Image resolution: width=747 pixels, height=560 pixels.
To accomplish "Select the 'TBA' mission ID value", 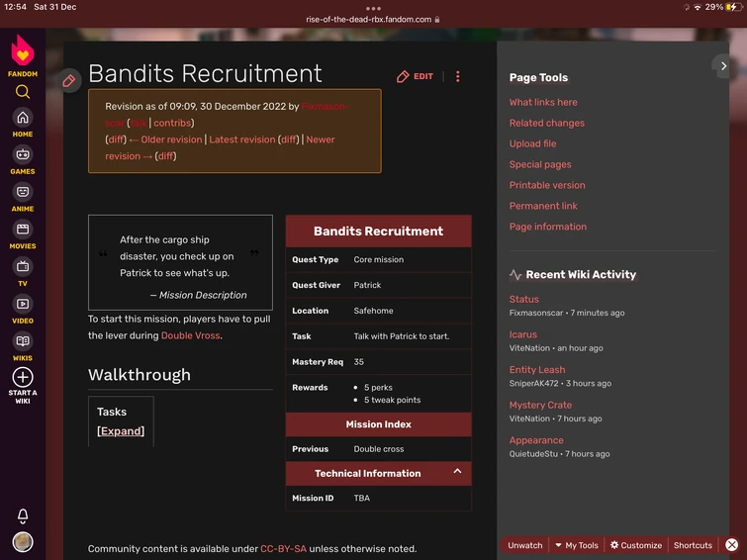I will click(x=361, y=498).
